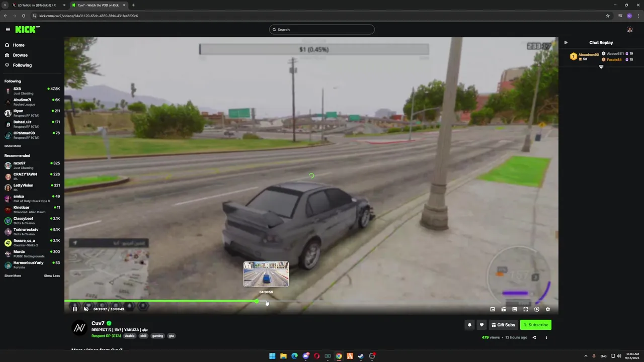
Task: Expand Show More under Following
Action: point(13,146)
